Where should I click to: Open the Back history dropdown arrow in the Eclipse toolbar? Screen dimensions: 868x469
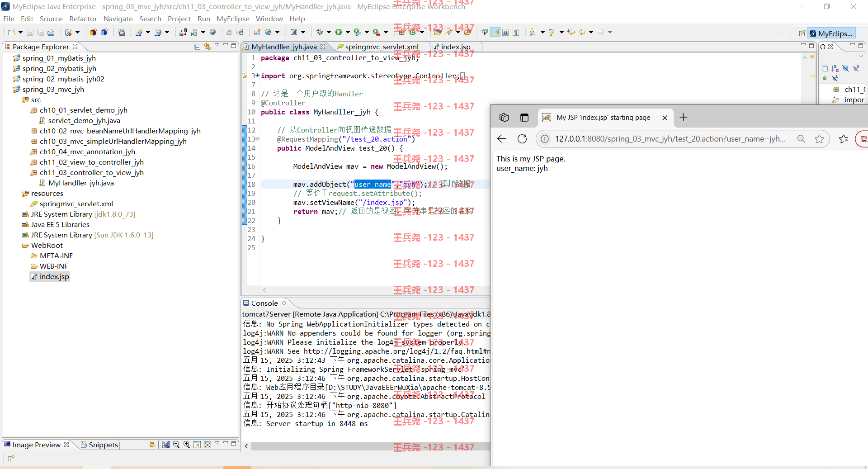(591, 32)
